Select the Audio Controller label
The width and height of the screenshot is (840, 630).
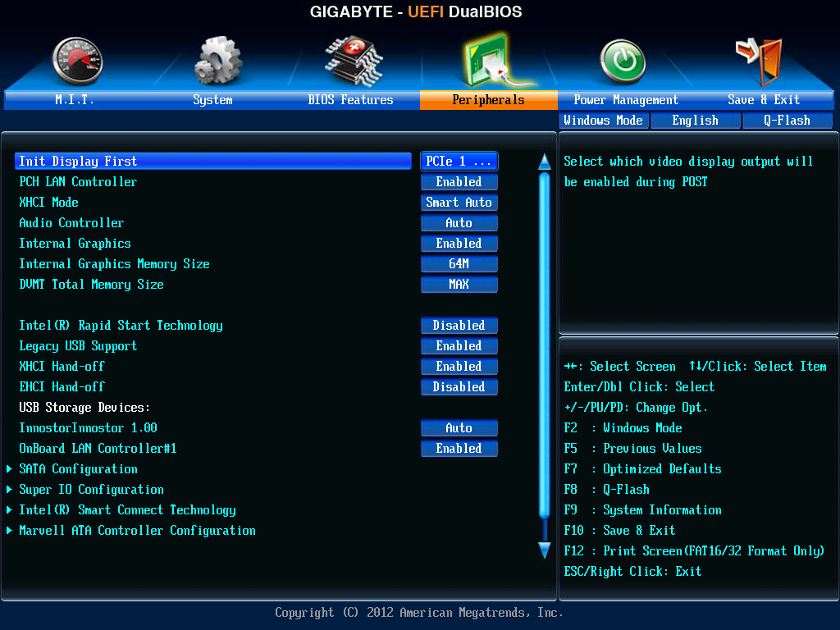pyautogui.click(x=72, y=223)
